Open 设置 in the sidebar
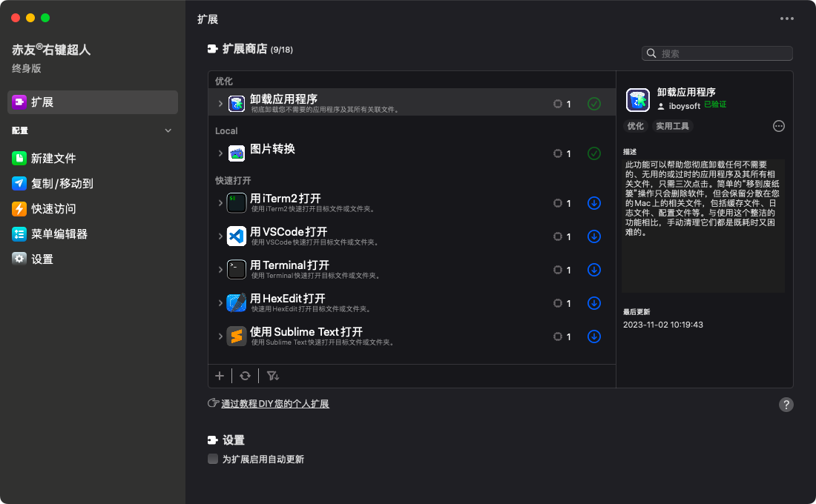The height and width of the screenshot is (504, 816). click(x=32, y=259)
